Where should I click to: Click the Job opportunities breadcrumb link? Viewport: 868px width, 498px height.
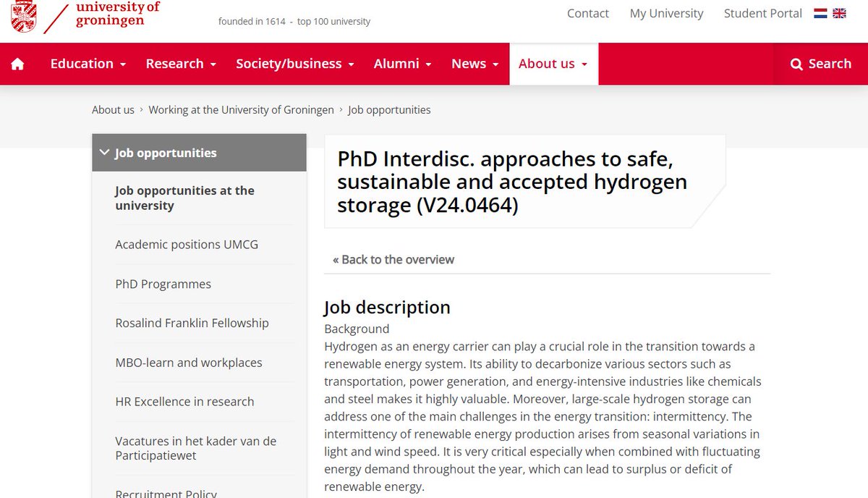[389, 110]
